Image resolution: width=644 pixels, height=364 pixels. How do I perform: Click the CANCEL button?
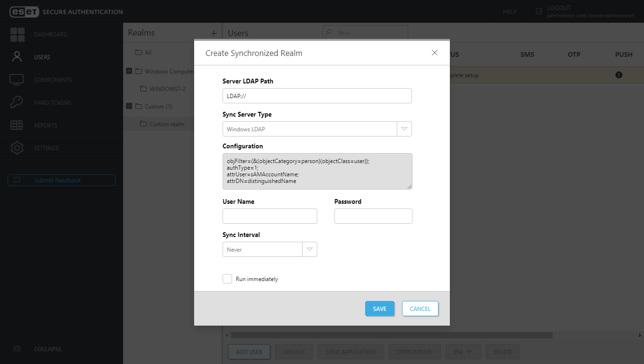(x=420, y=309)
